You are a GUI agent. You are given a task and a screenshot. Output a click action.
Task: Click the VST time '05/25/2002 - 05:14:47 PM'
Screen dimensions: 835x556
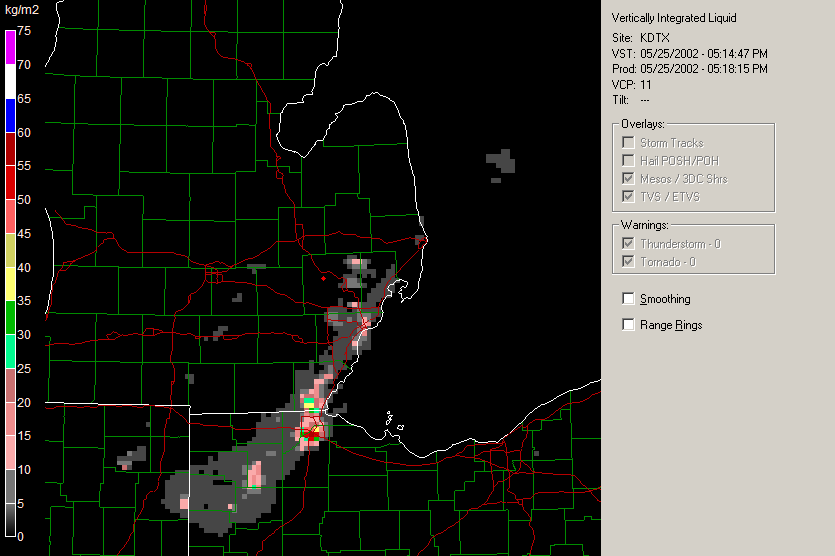pyautogui.click(x=703, y=54)
